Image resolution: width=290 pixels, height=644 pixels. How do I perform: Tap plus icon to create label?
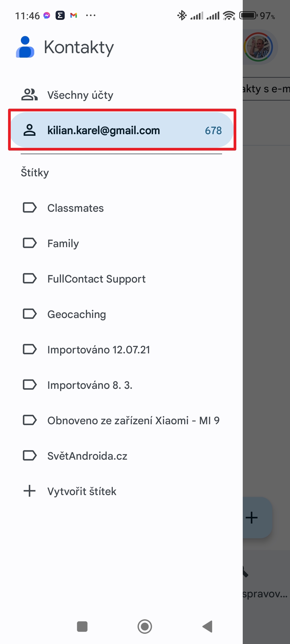30,491
